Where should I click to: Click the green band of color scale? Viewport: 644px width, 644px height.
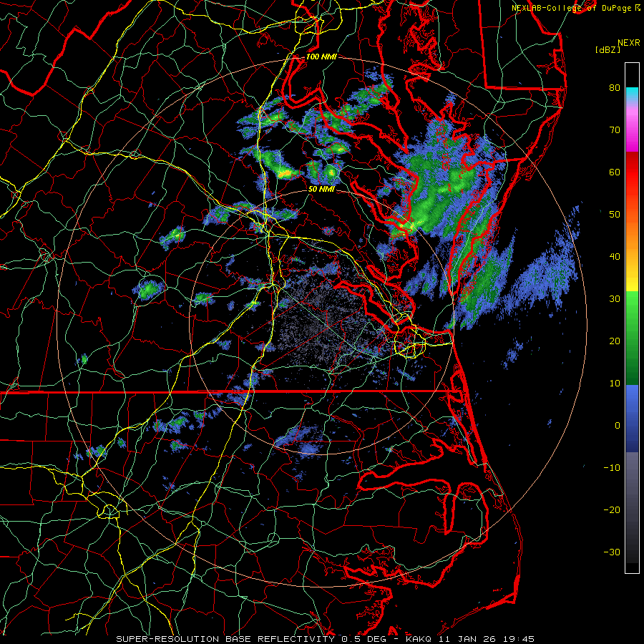click(632, 338)
